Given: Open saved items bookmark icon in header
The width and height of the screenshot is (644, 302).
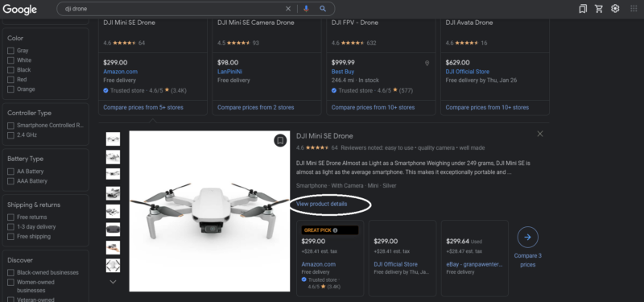Looking at the screenshot, I should [x=583, y=9].
